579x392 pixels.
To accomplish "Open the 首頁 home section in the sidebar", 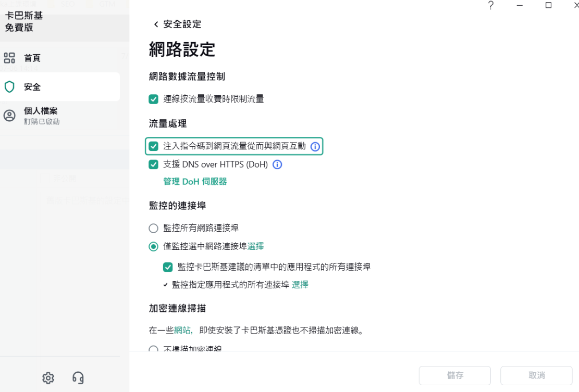I will coord(32,58).
